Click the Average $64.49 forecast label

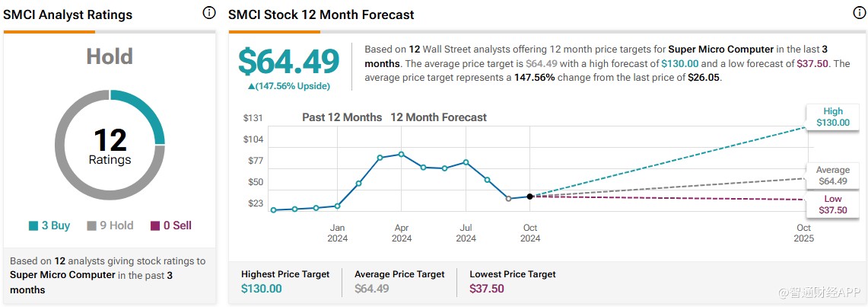pyautogui.click(x=832, y=176)
